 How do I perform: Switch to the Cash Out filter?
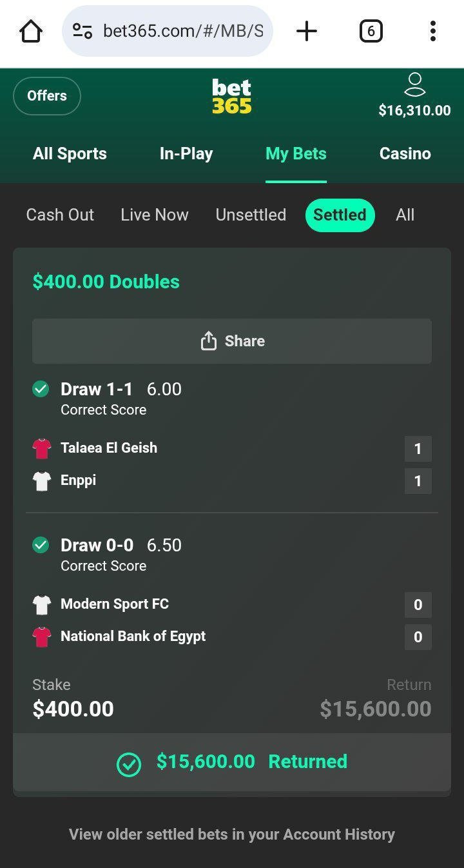[60, 215]
